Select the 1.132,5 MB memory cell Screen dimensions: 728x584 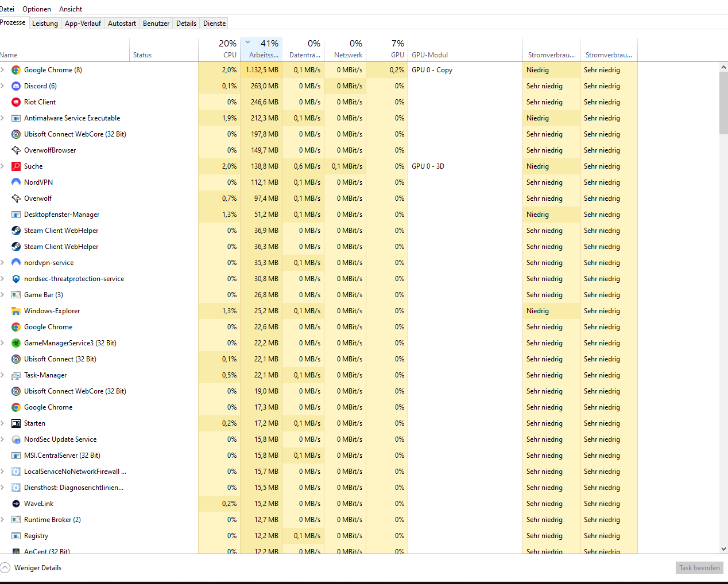(x=261, y=70)
